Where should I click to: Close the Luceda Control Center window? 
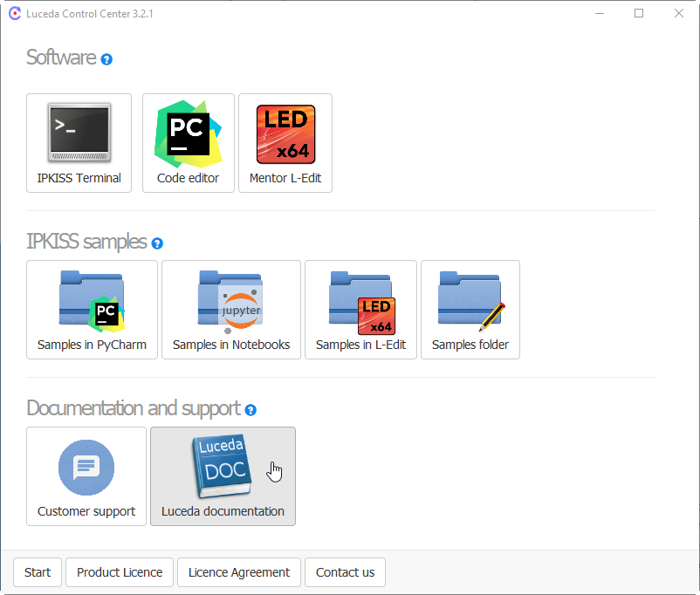pyautogui.click(x=679, y=14)
